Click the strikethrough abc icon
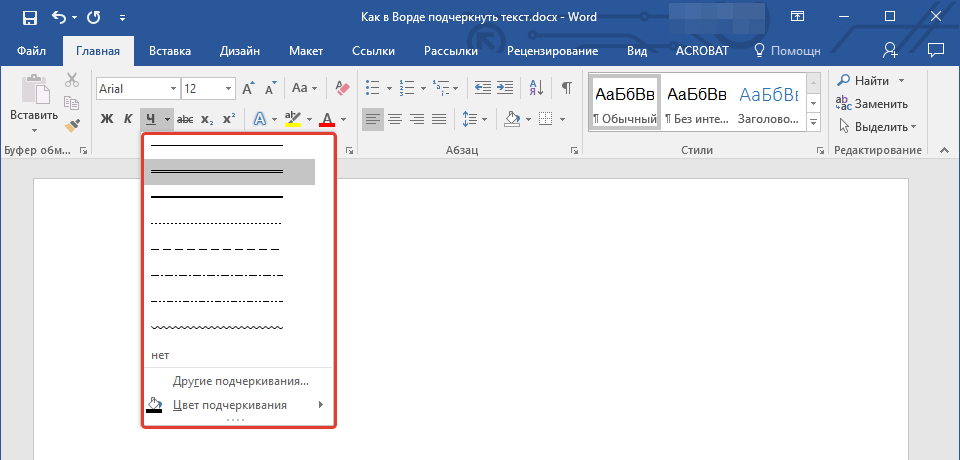The image size is (960, 460). click(185, 120)
